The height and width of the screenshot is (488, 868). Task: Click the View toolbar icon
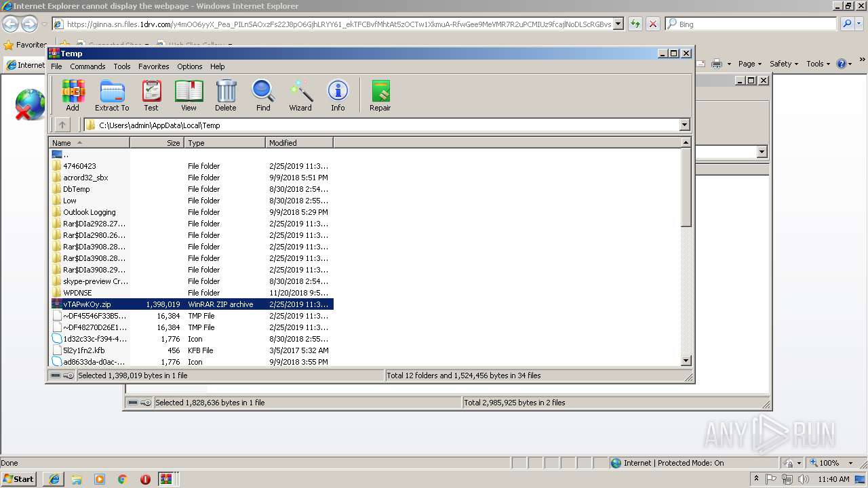[189, 96]
